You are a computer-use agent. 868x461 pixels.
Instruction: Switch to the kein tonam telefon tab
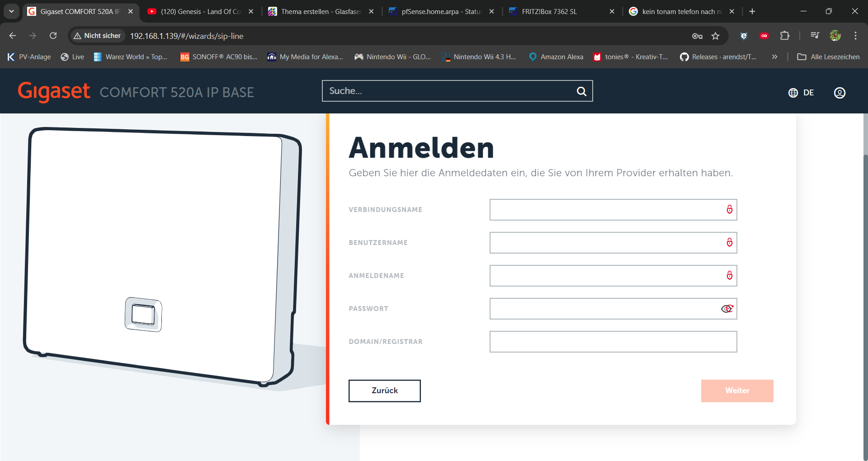coord(682,12)
